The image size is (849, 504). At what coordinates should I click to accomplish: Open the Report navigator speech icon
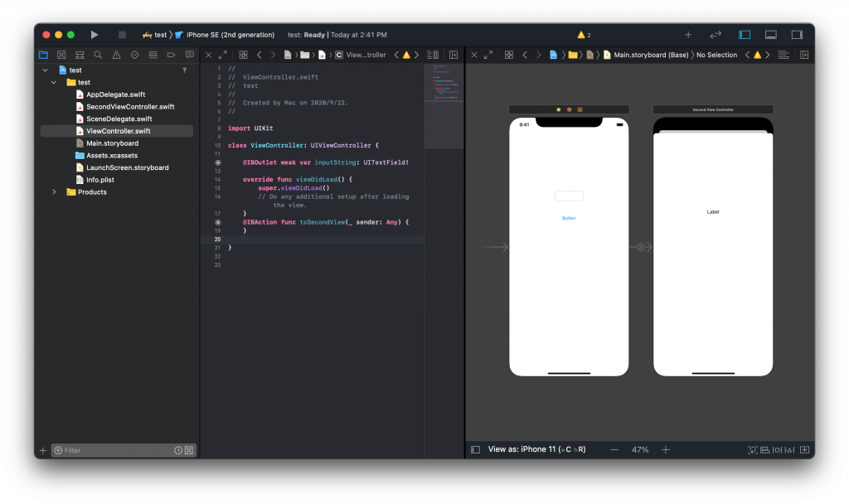190,55
